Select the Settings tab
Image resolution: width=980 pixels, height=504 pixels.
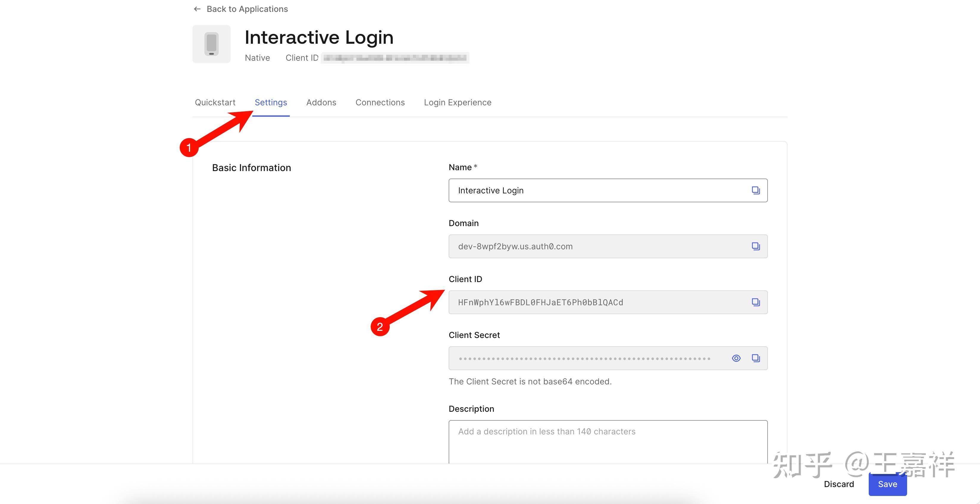[x=270, y=102]
